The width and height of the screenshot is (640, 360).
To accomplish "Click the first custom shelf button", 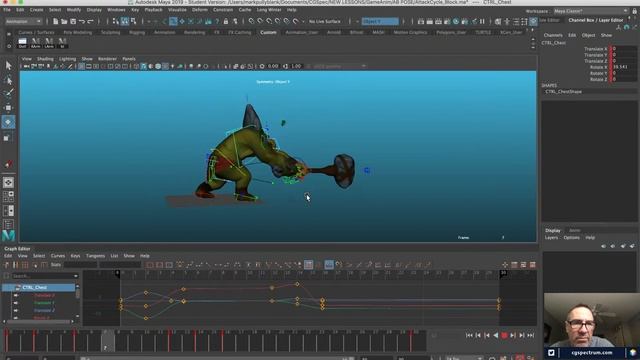I will coord(22,42).
